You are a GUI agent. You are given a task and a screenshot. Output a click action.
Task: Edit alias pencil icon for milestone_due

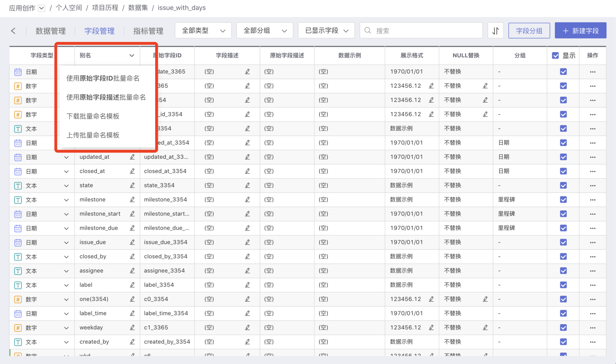(132, 228)
